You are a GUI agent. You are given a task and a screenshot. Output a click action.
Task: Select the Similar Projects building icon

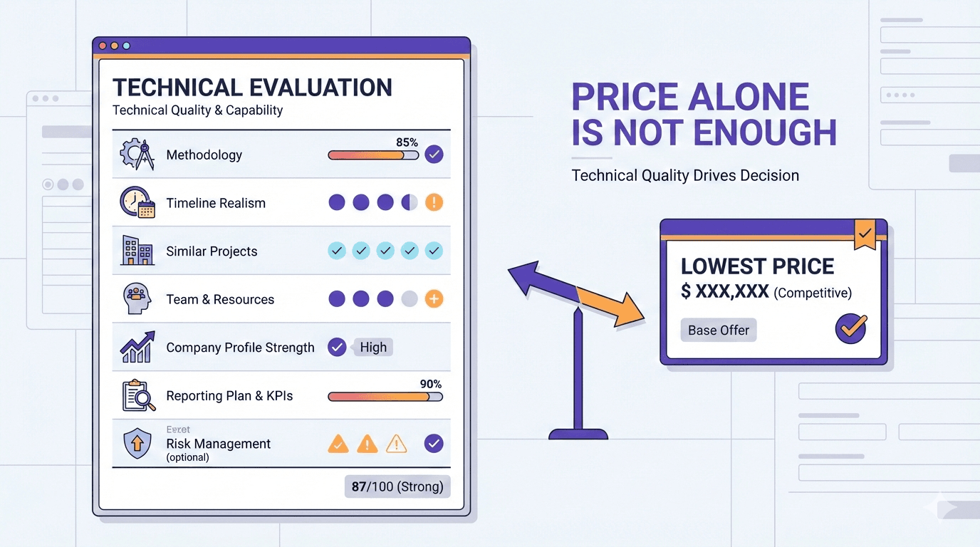[137, 251]
